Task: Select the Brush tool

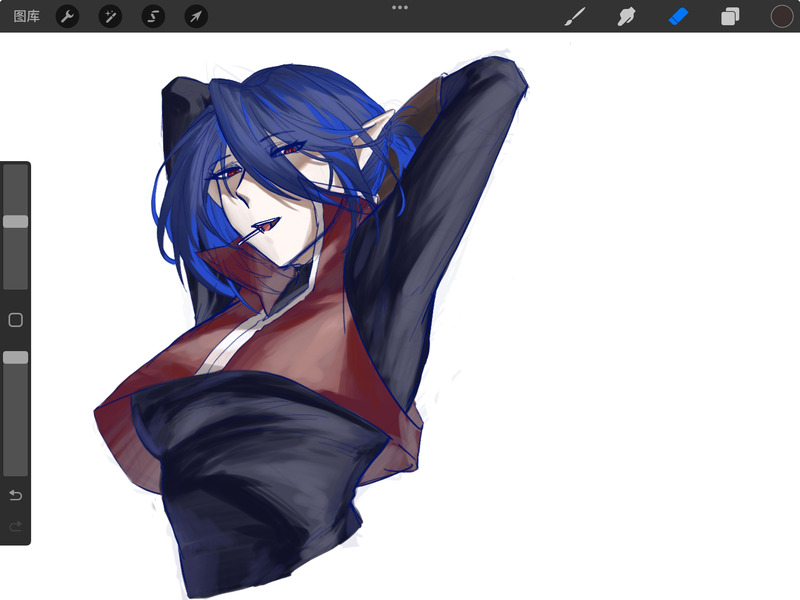Action: [576, 16]
